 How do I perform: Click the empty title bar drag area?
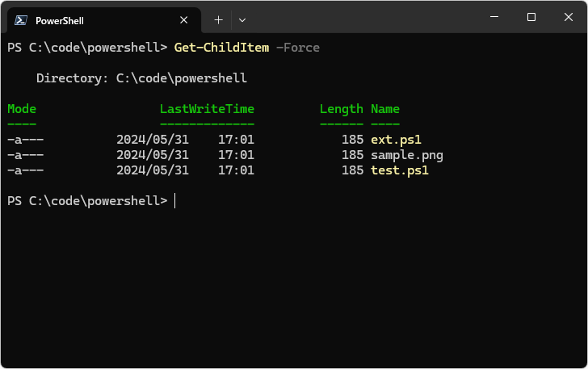tap(363, 18)
